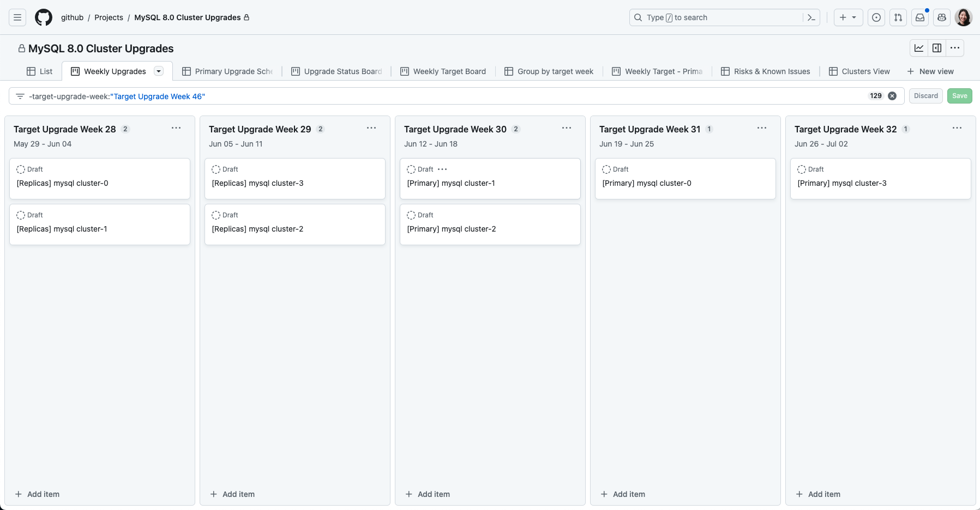Open Week 31 column options menu
This screenshot has width=980, height=510.
coord(762,128)
